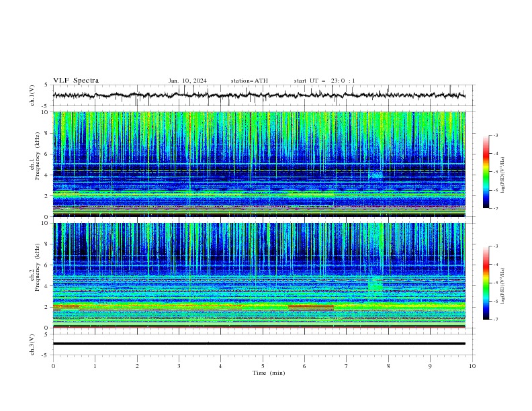Click the ch.2 burst near 4 kHz at minute 7.7
This screenshot has height=411, width=532.
[375, 284]
